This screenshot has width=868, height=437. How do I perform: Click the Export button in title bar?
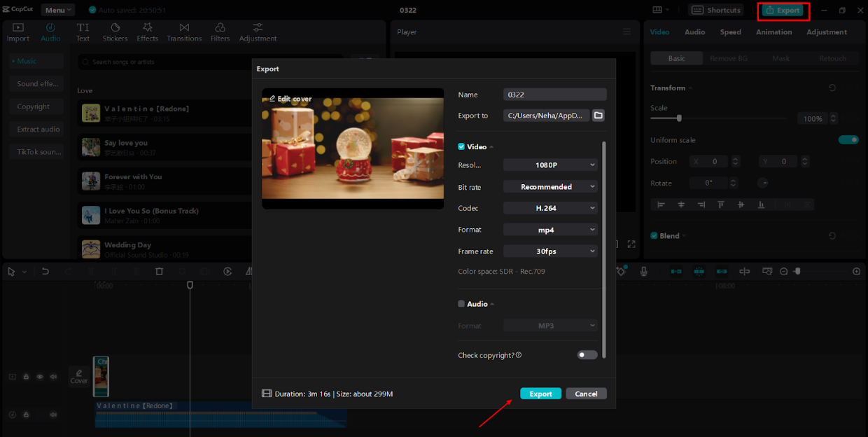coord(783,11)
